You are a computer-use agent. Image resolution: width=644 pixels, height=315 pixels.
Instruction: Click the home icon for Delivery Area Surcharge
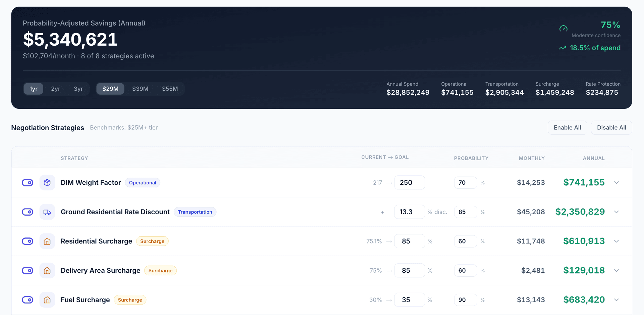click(x=47, y=270)
